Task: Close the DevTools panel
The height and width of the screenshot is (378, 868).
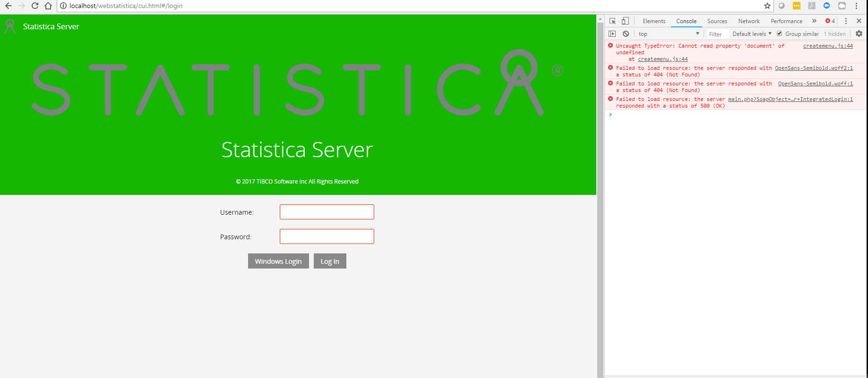Action: tap(859, 21)
